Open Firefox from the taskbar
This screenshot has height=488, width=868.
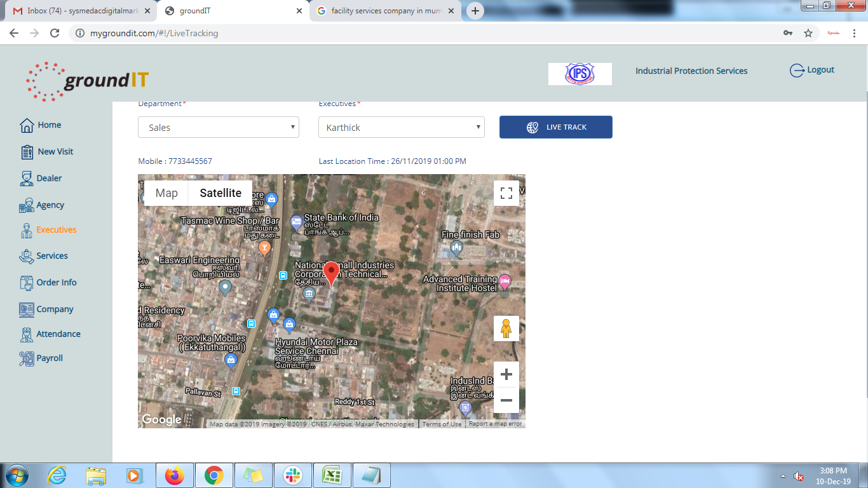[173, 475]
